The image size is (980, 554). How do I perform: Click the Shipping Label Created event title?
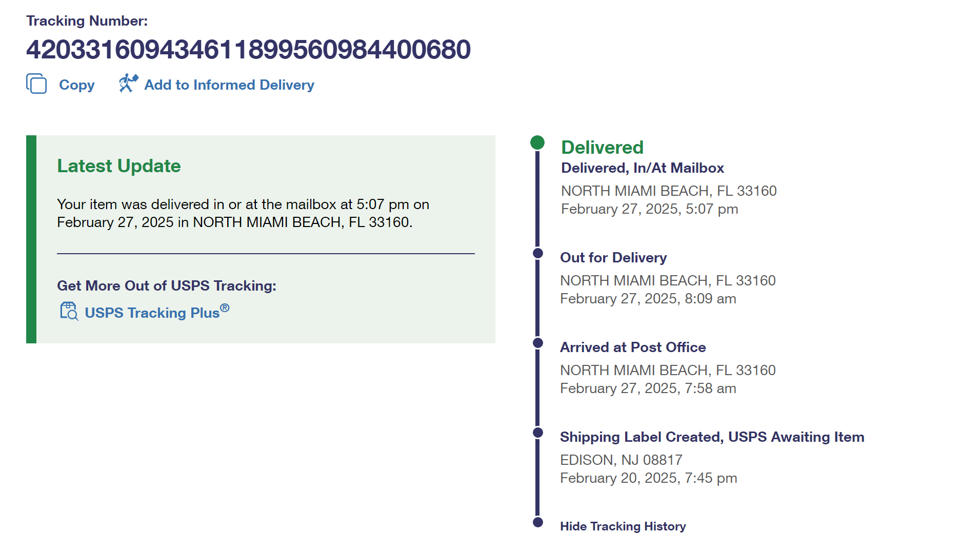point(712,437)
